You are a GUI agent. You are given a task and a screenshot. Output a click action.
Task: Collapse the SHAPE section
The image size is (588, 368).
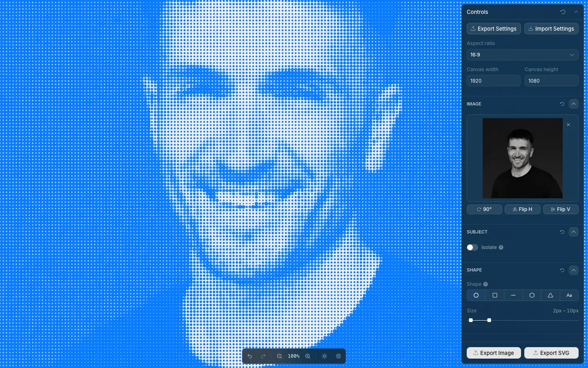(x=574, y=270)
